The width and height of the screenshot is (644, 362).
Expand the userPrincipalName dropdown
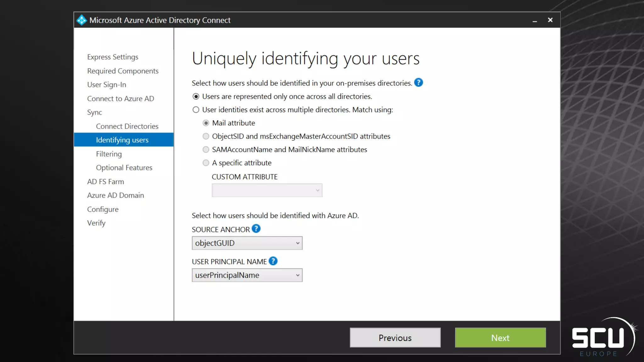[247, 275]
